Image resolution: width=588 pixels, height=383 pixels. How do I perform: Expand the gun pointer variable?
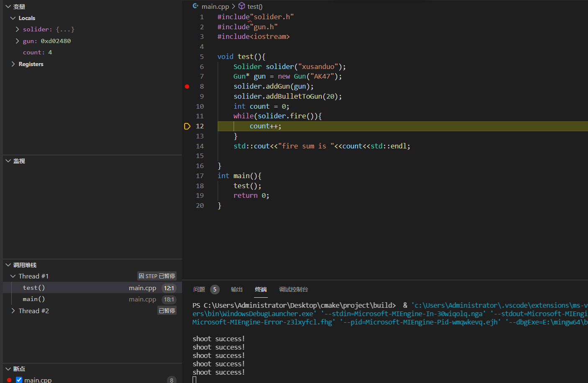pyautogui.click(x=17, y=41)
